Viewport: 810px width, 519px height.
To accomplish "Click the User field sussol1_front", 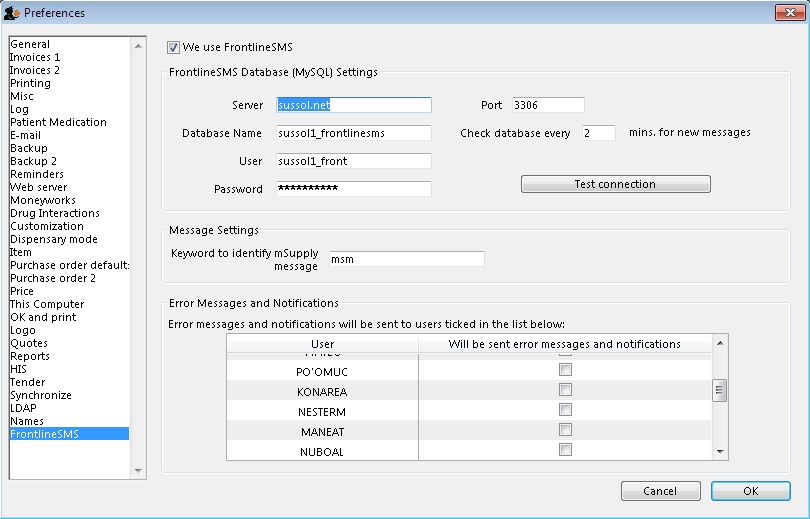I will [x=354, y=161].
